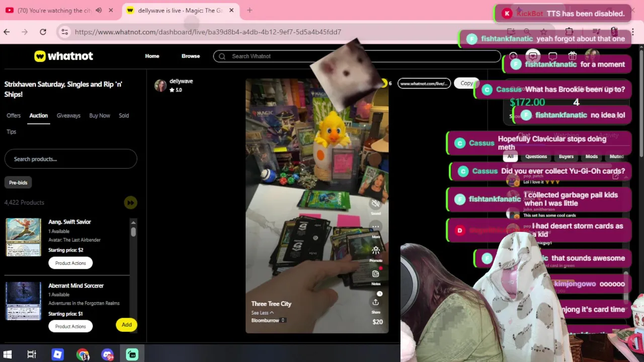
Task: Click the browser address bar URL
Action: (x=208, y=32)
